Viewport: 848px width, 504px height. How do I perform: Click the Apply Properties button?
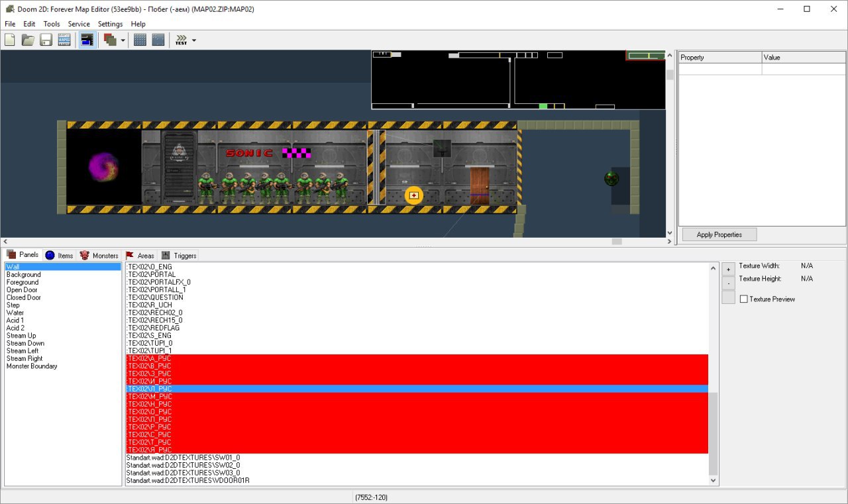[719, 234]
